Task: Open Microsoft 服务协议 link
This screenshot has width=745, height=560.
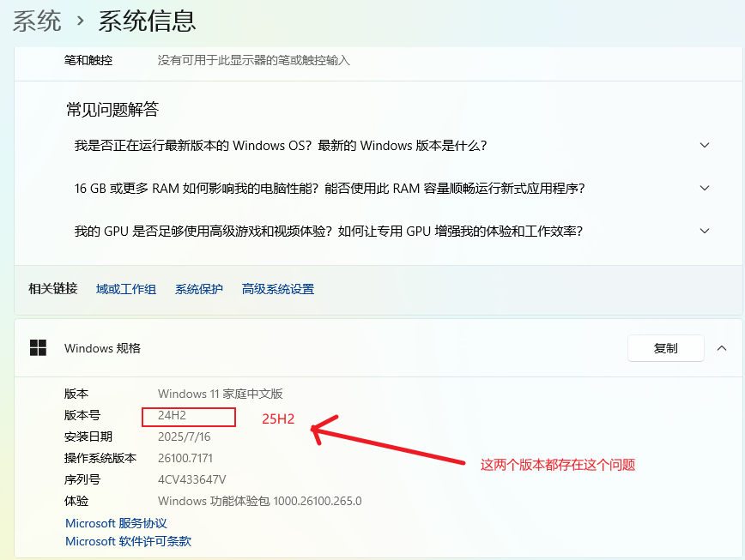Action: 116,523
